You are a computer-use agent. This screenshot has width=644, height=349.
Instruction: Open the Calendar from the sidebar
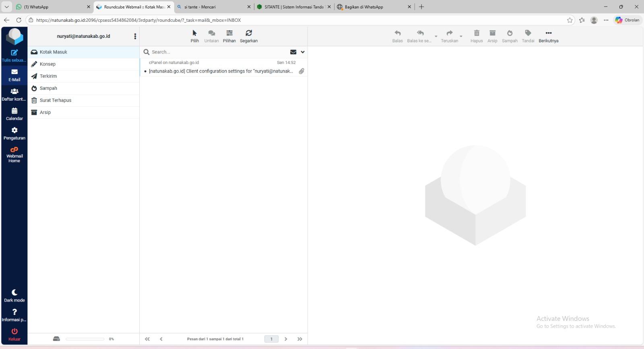pyautogui.click(x=14, y=111)
